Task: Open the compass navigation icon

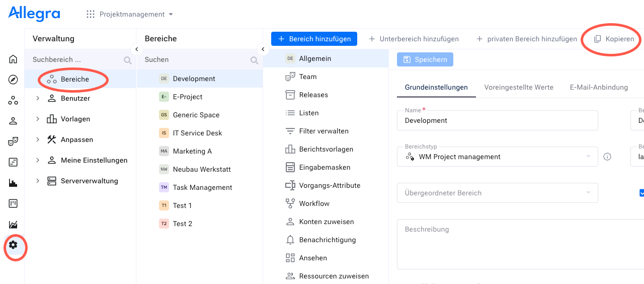Action: click(x=13, y=80)
